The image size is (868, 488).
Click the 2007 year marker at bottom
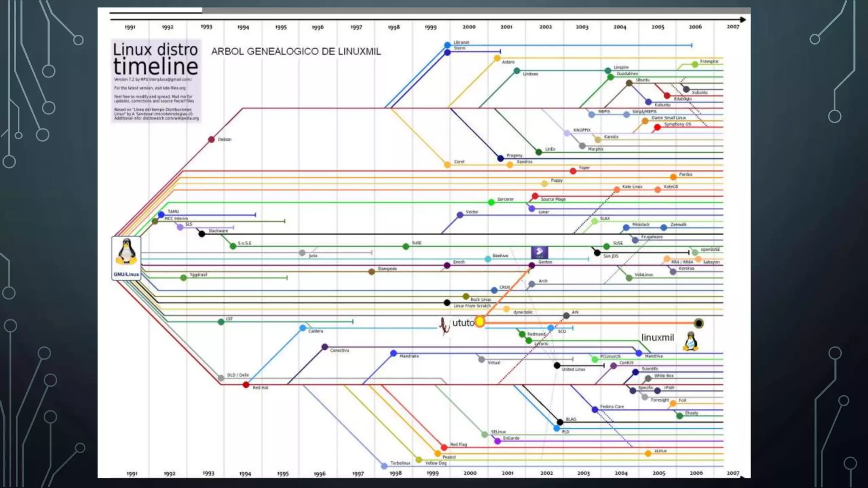733,473
